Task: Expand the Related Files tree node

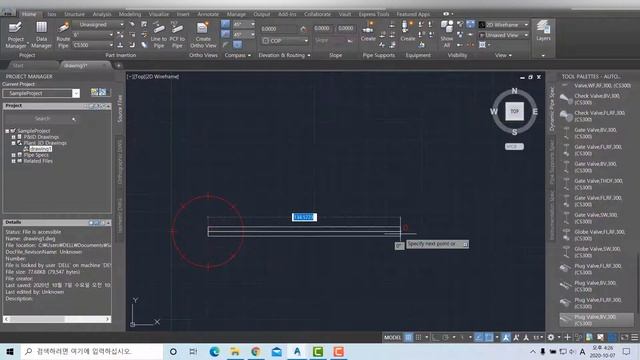Action: pos(13,161)
